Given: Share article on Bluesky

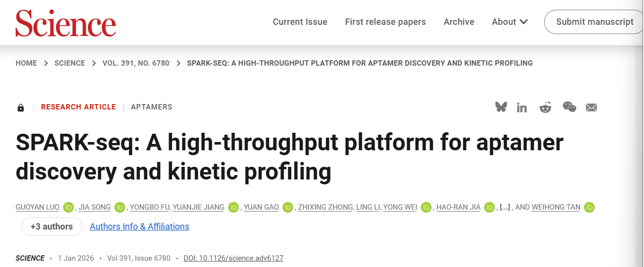Looking at the screenshot, I should pos(501,107).
